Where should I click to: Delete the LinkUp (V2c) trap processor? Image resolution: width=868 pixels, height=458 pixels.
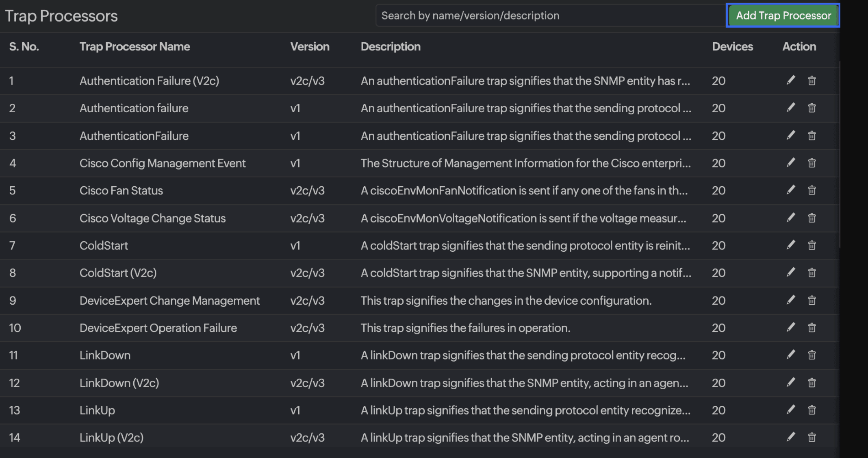tap(812, 438)
